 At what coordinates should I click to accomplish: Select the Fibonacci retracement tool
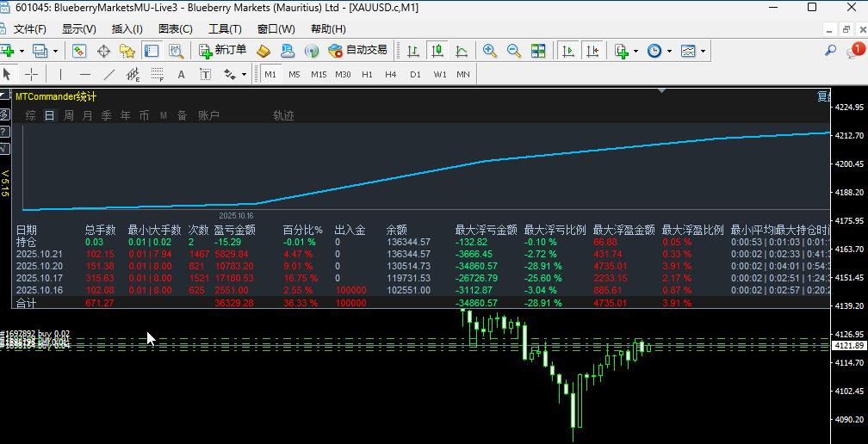tap(158, 73)
